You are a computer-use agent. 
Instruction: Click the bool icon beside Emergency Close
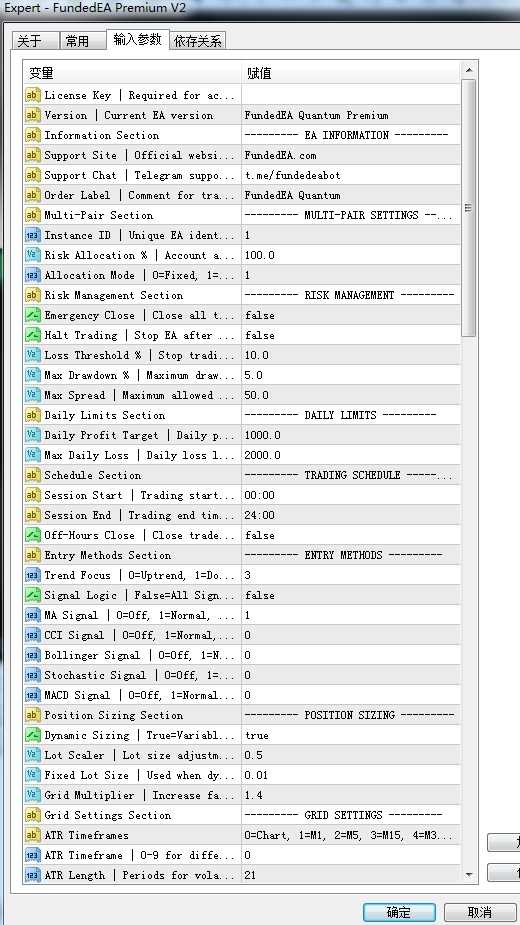33,315
